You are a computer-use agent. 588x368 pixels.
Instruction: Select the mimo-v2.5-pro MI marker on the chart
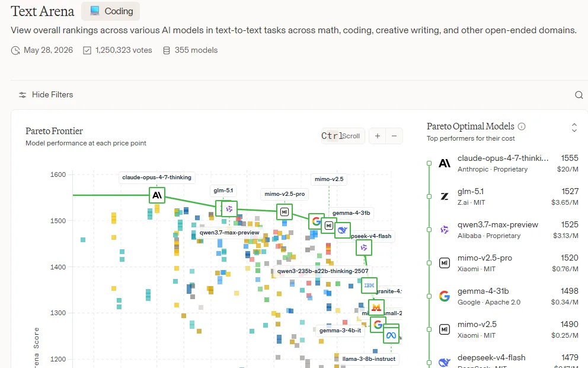coord(285,212)
